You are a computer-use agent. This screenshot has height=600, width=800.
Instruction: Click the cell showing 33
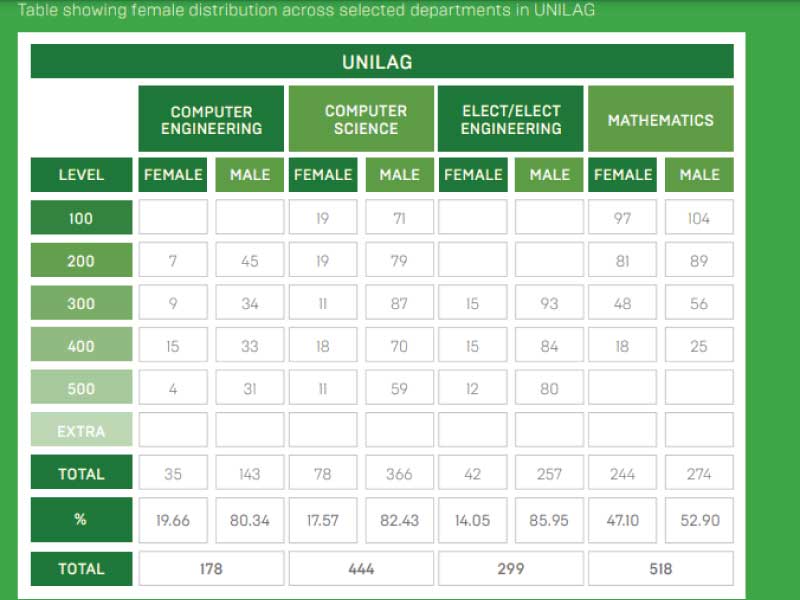tap(249, 345)
